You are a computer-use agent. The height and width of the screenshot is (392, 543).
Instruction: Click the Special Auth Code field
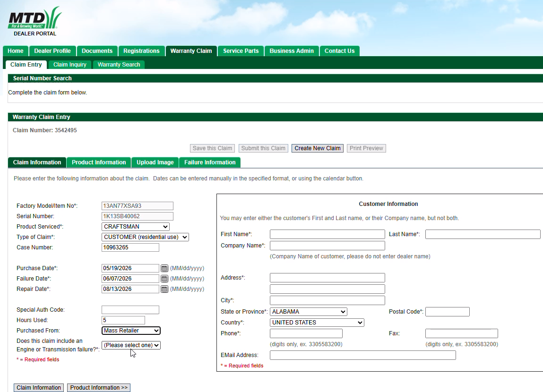[130, 310]
